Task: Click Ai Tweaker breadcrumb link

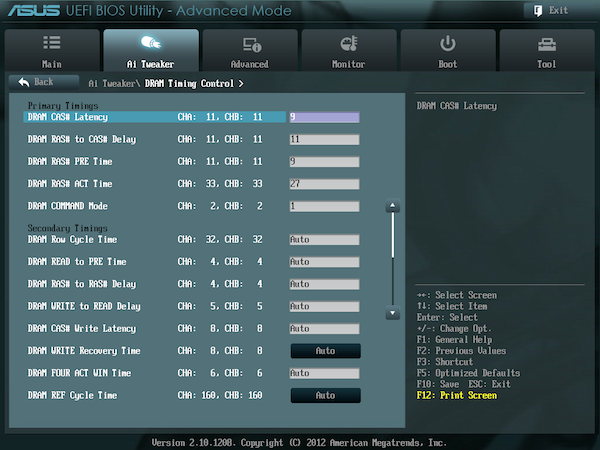Action: (112, 83)
